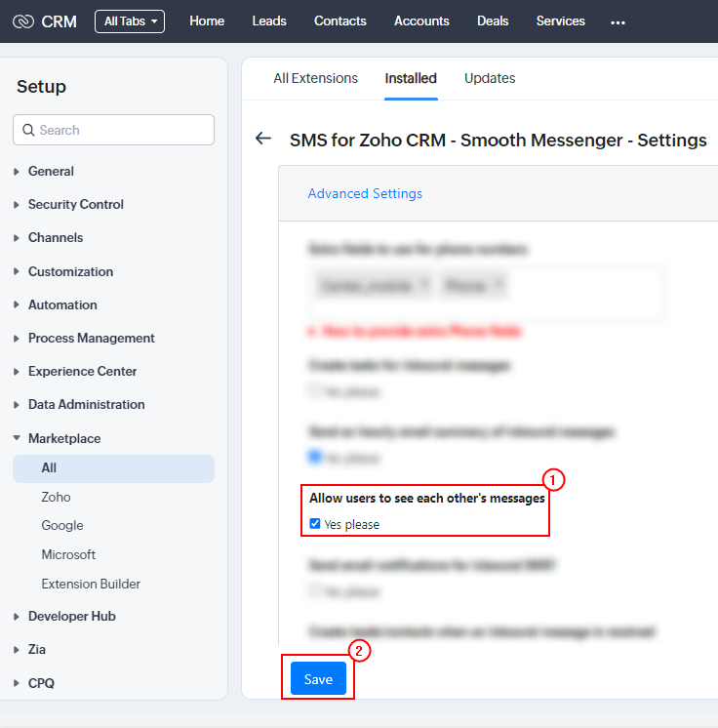
Task: Open the Leads module
Action: (269, 21)
